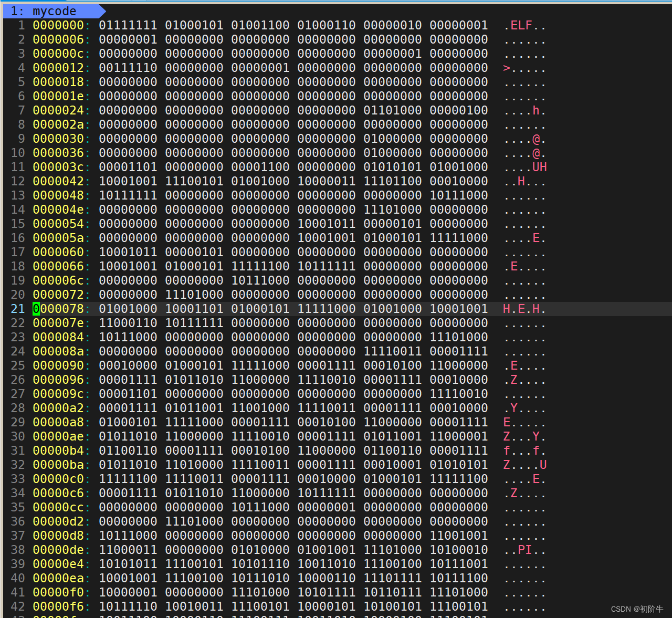The image size is (672, 618).
Task: Click the address 0000036
Action: (58, 153)
